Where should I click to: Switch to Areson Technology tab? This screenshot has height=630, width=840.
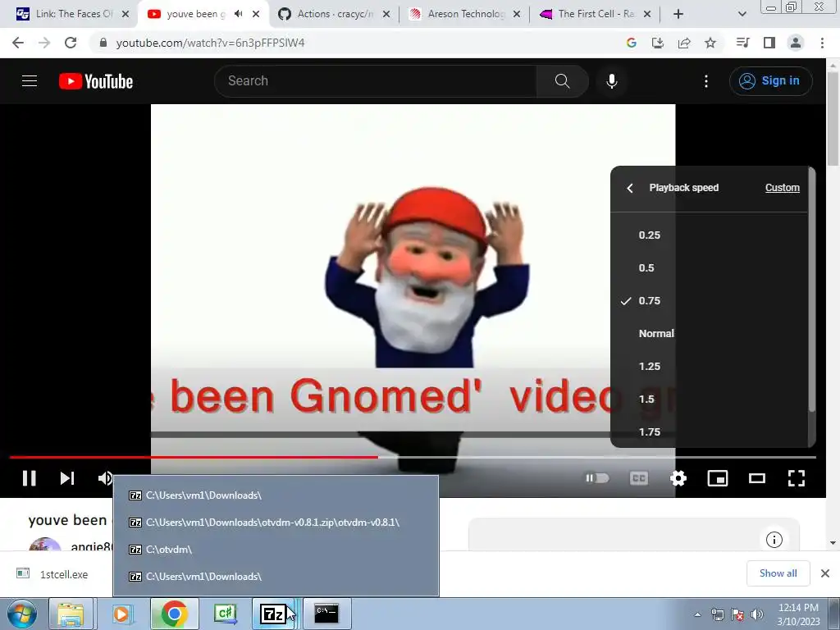(465, 14)
